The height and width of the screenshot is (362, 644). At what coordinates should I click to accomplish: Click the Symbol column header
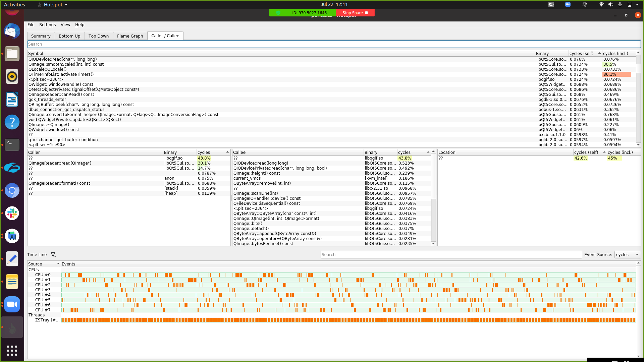point(281,54)
